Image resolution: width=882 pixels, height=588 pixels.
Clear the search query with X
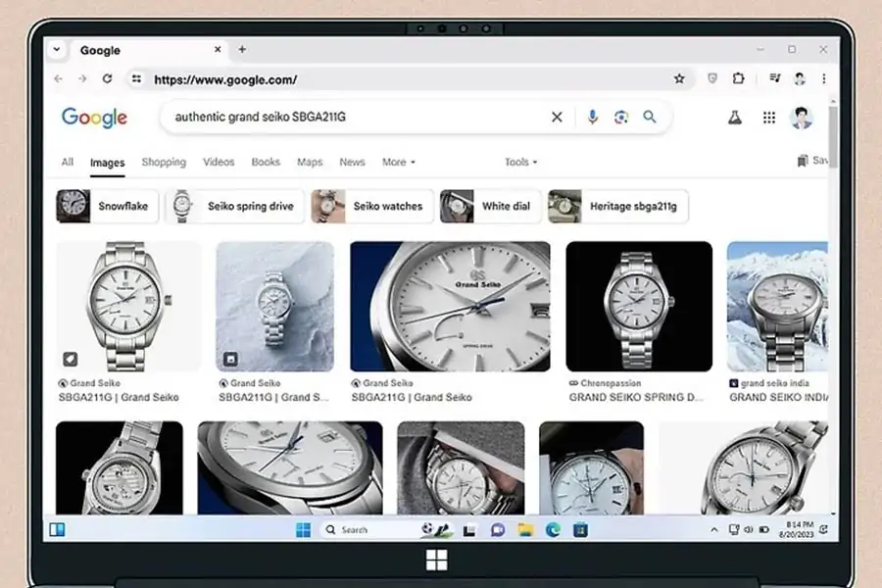tap(557, 117)
